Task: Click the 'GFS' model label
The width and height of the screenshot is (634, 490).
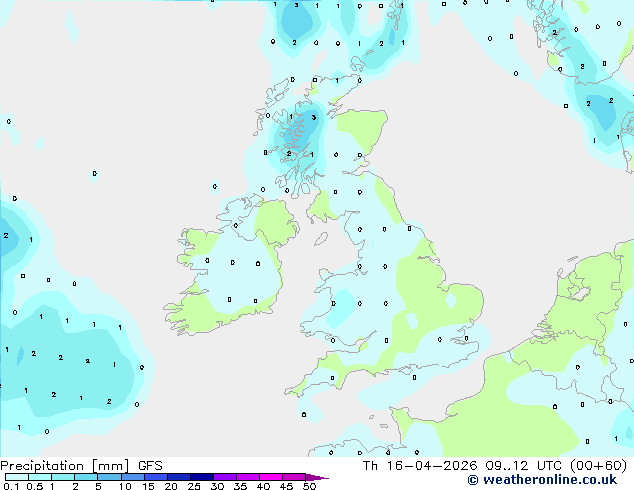Action: (x=150, y=466)
